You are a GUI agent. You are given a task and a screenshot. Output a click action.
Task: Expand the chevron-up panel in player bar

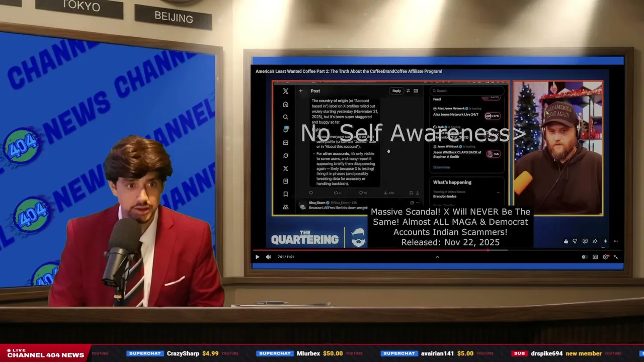pyautogui.click(x=437, y=257)
